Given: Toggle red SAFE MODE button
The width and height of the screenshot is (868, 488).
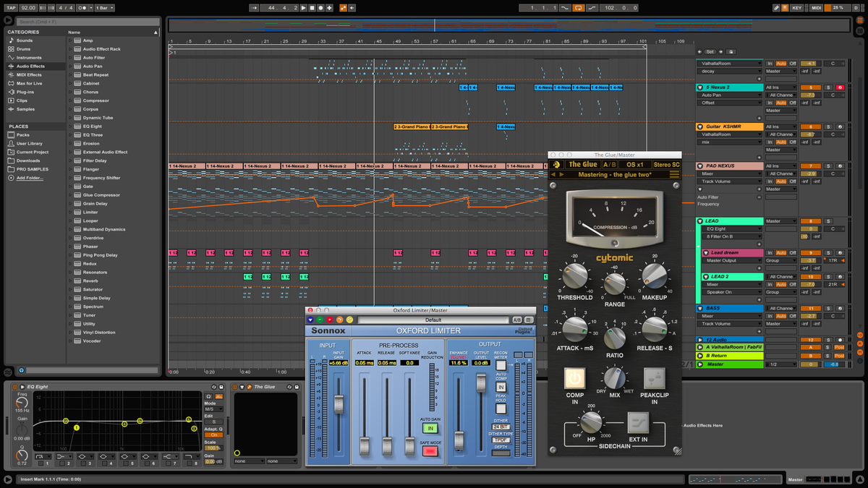Looking at the screenshot, I should [430, 451].
